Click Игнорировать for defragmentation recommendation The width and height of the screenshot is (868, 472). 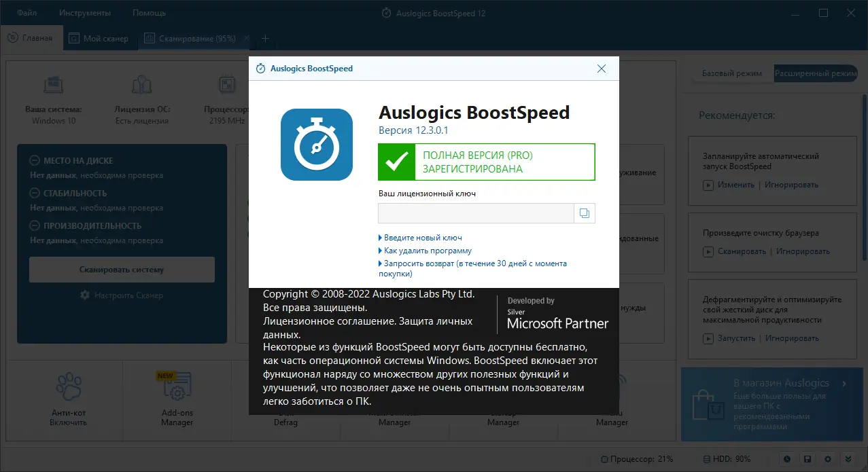792,338
